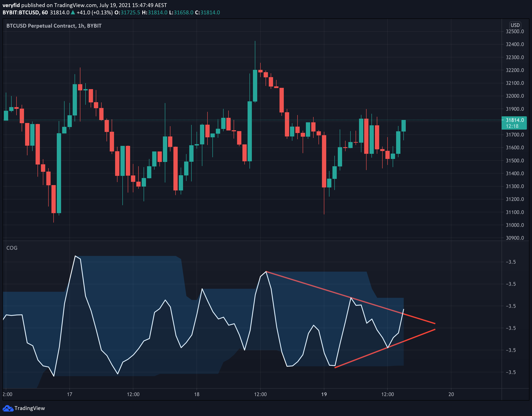Click the 19 date label on time axis

tap(324, 394)
